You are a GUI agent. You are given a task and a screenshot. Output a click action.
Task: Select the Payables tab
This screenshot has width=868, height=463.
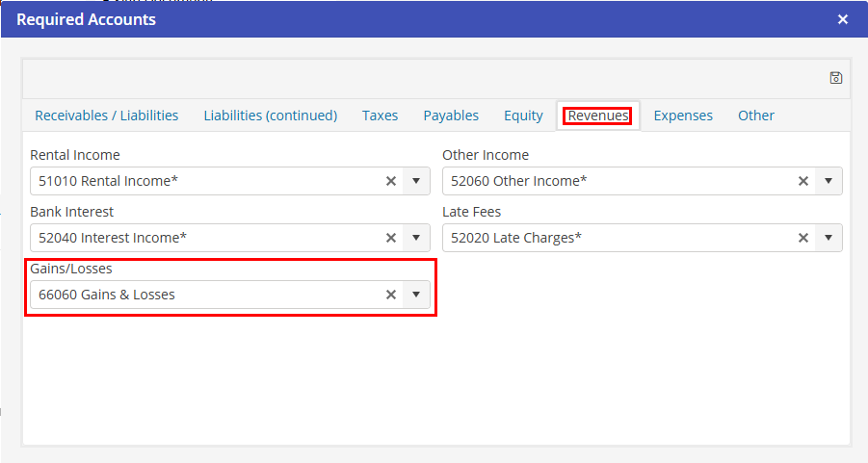pyautogui.click(x=451, y=116)
